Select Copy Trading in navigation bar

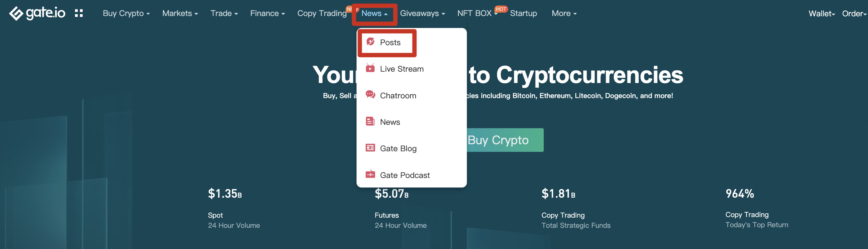pos(322,14)
